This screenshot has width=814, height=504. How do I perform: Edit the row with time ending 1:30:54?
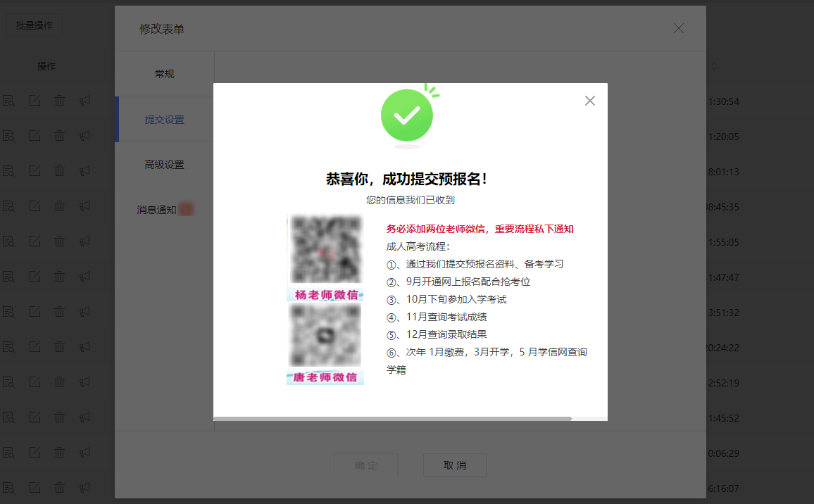tap(35, 101)
